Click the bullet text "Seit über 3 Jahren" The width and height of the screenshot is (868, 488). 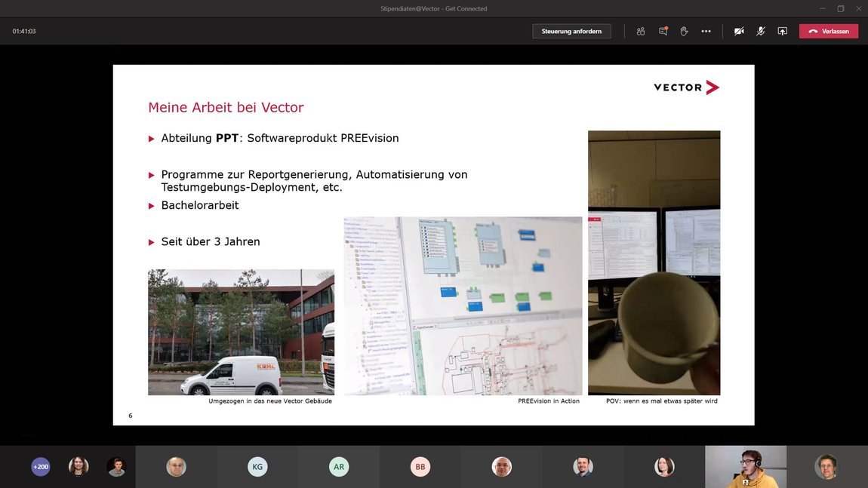tap(211, 242)
